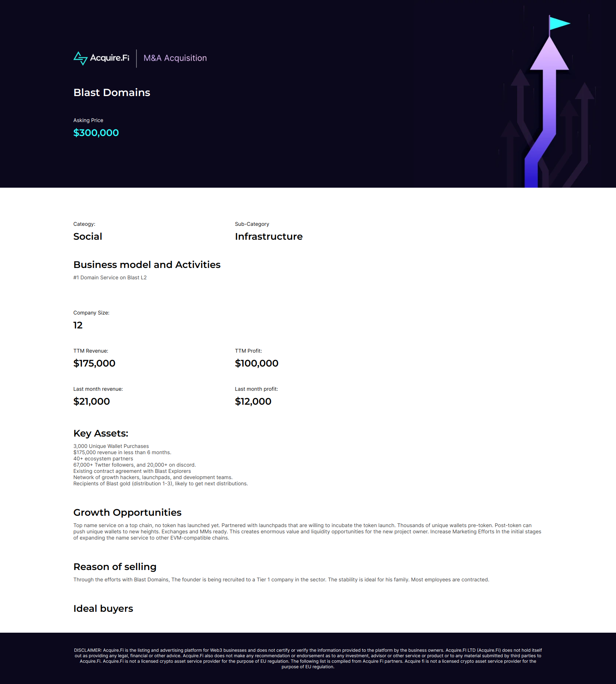Click the Acquire.Fi brand name text
This screenshot has height=684, width=616.
point(109,58)
